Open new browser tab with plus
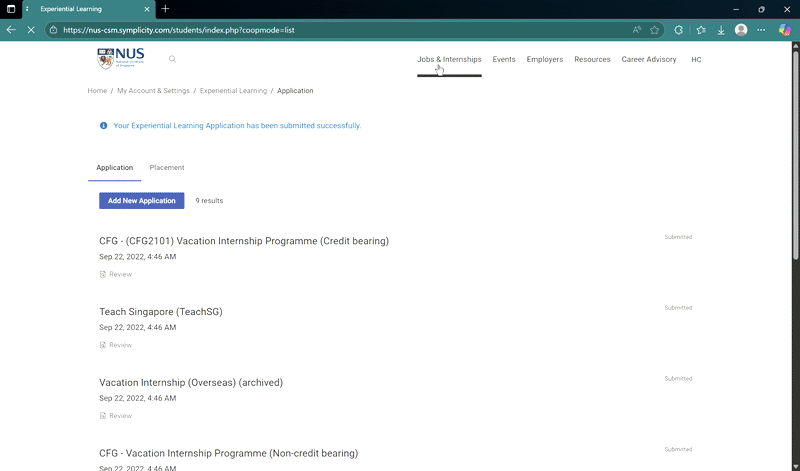This screenshot has width=800, height=471. (x=165, y=9)
